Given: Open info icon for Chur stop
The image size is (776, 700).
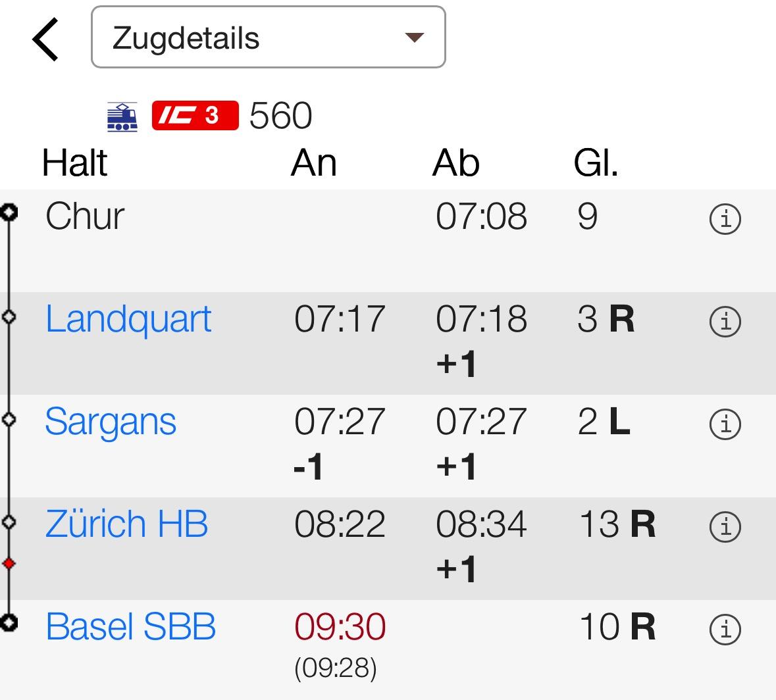Looking at the screenshot, I should pos(725,218).
